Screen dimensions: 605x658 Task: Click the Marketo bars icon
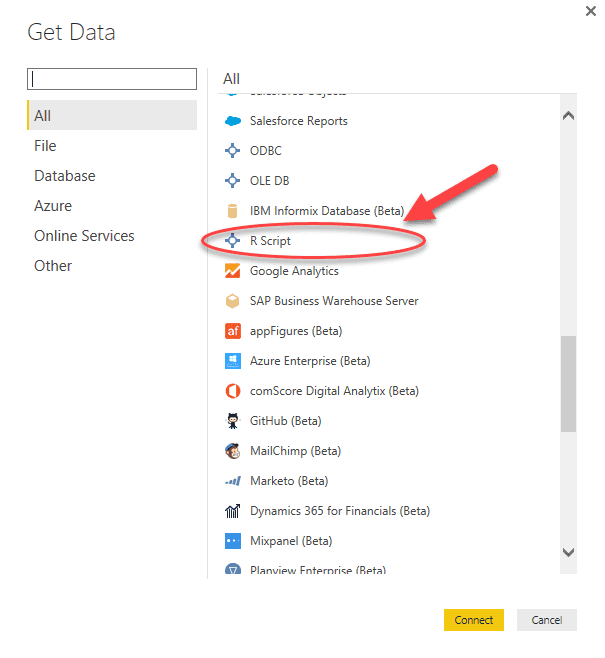233,481
